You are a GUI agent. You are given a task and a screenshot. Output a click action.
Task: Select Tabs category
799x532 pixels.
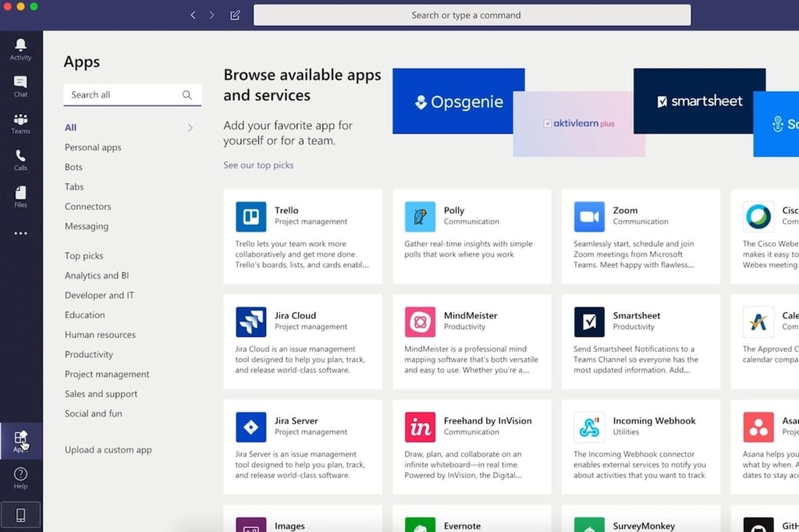click(74, 187)
